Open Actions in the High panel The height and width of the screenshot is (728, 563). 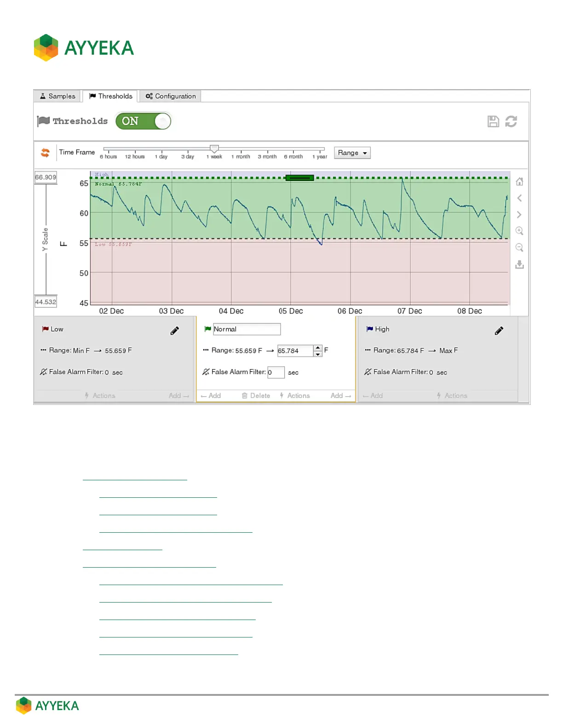(452, 396)
